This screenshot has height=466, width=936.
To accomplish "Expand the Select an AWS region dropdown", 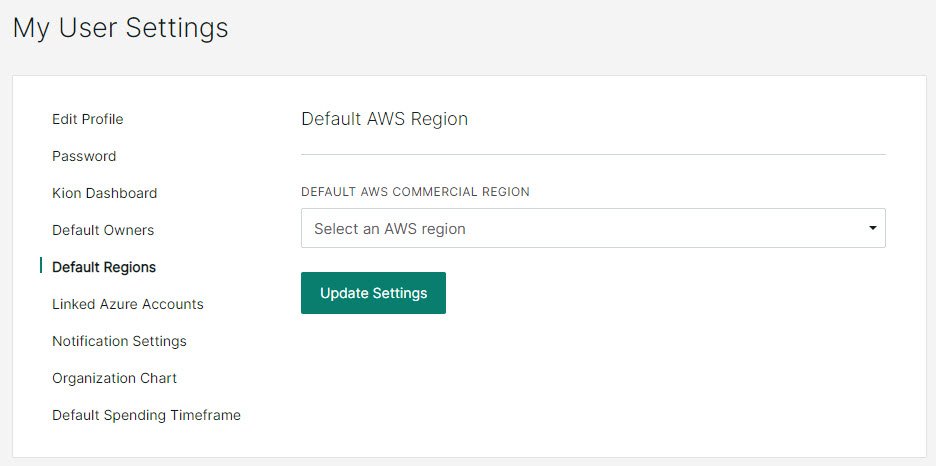I will tap(593, 228).
